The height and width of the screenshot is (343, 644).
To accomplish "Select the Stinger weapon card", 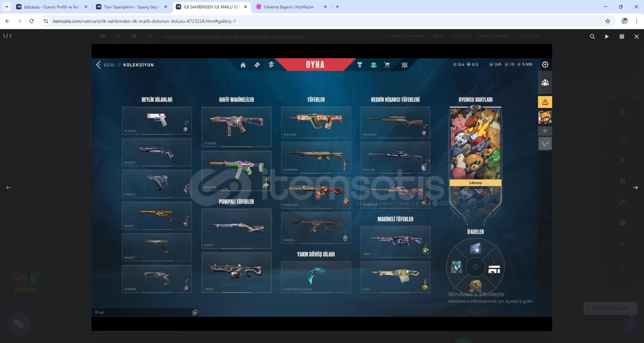I will click(237, 127).
